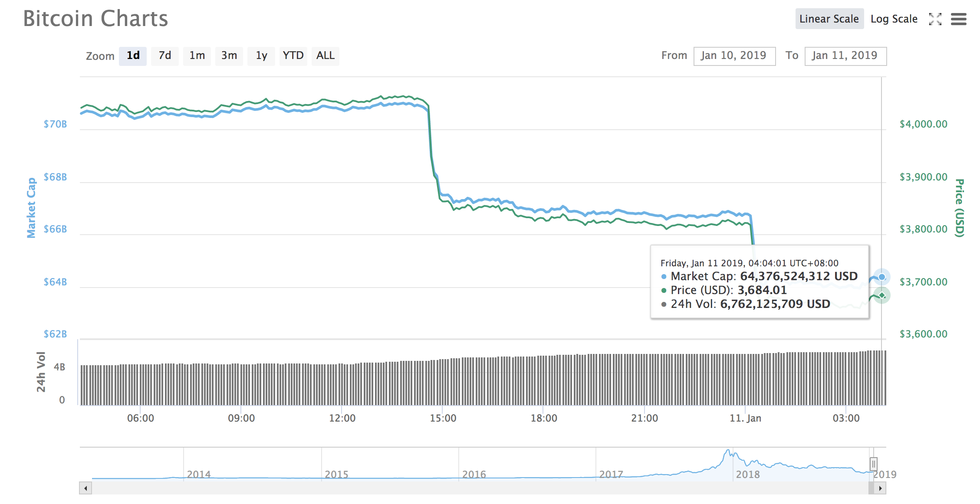
Task: Select the 7d zoom range
Action: [165, 56]
